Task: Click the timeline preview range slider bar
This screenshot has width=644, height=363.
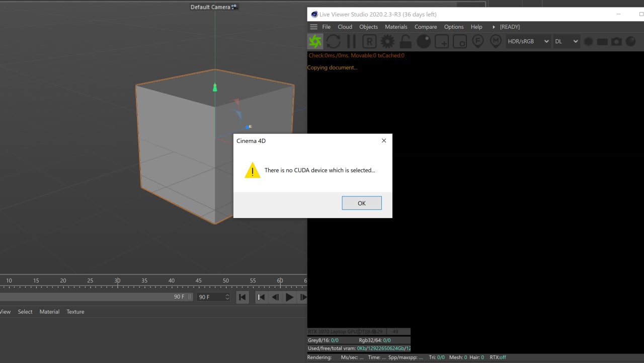Action: (96, 297)
